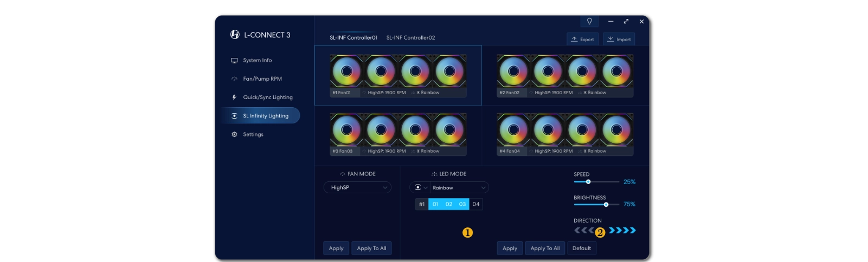Screen dimensions: 868x262
Task: Enable fan 04 in LED selector
Action: click(x=476, y=204)
